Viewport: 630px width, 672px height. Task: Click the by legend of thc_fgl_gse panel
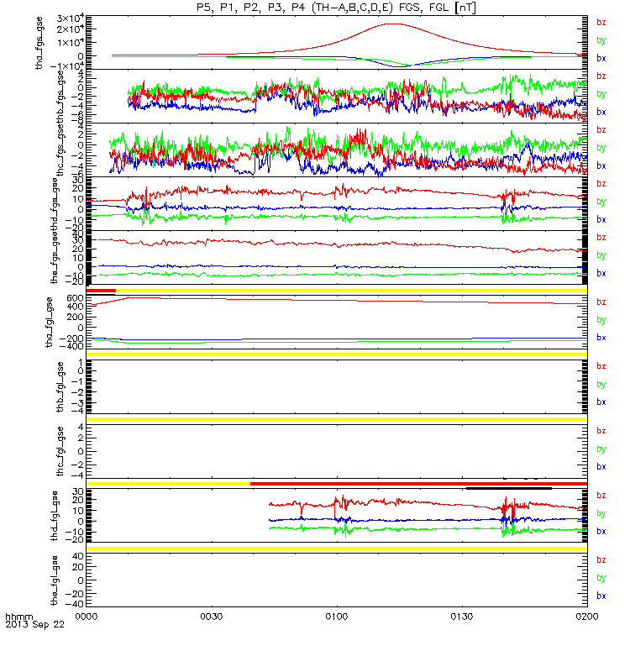(x=601, y=449)
